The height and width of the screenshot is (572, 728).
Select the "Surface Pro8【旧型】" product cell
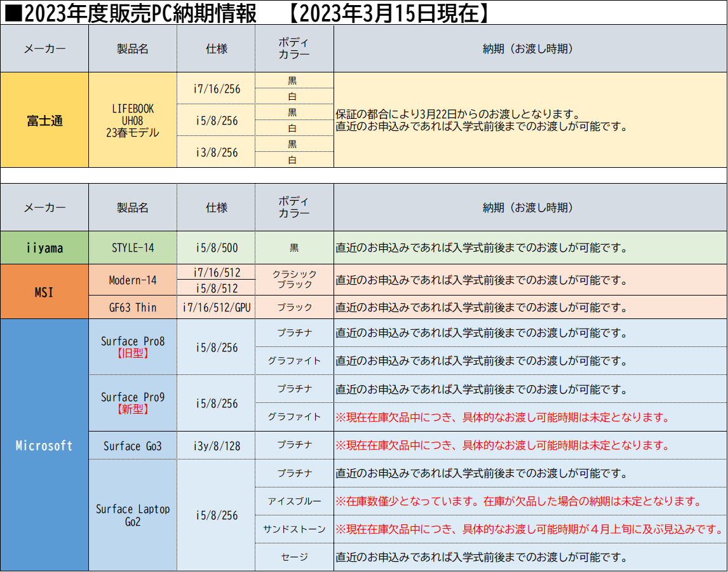pos(133,346)
